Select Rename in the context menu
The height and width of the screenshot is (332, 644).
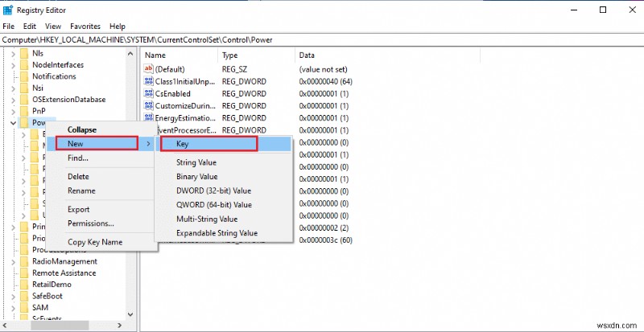101,191
